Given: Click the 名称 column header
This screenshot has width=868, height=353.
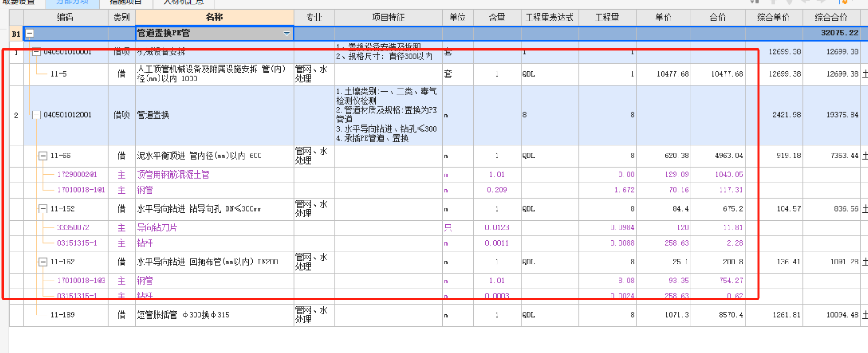Looking at the screenshot, I should [x=215, y=17].
